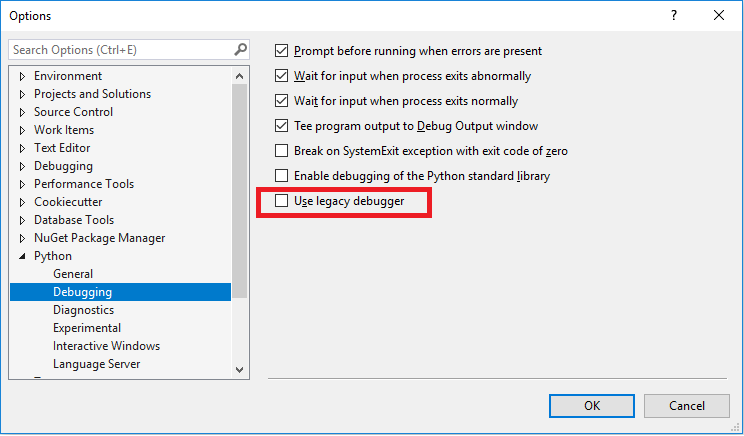Collapse the Python node arrow
744x436 pixels.
tap(22, 256)
